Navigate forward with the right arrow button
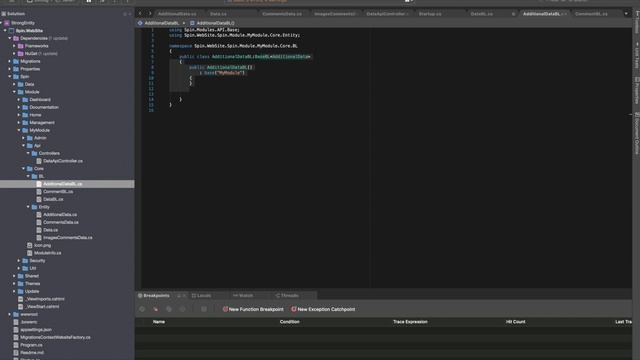Screen dimensions: 640x360 pyautogui.click(x=150, y=13)
